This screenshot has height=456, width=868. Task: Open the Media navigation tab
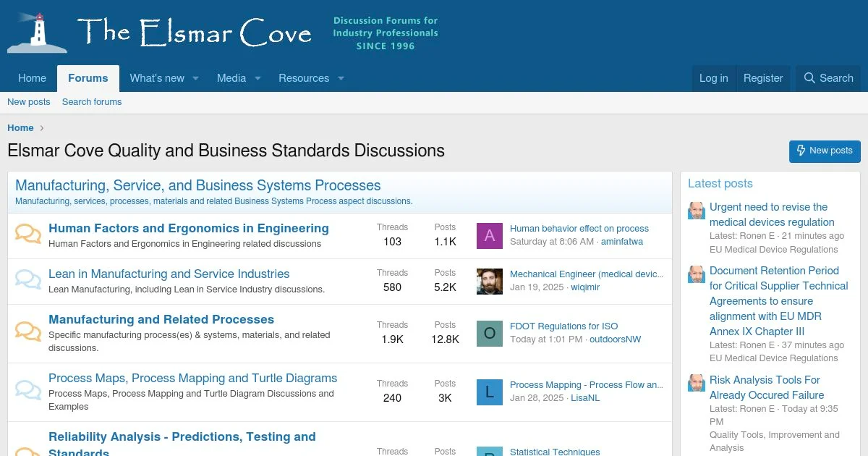[x=231, y=78]
